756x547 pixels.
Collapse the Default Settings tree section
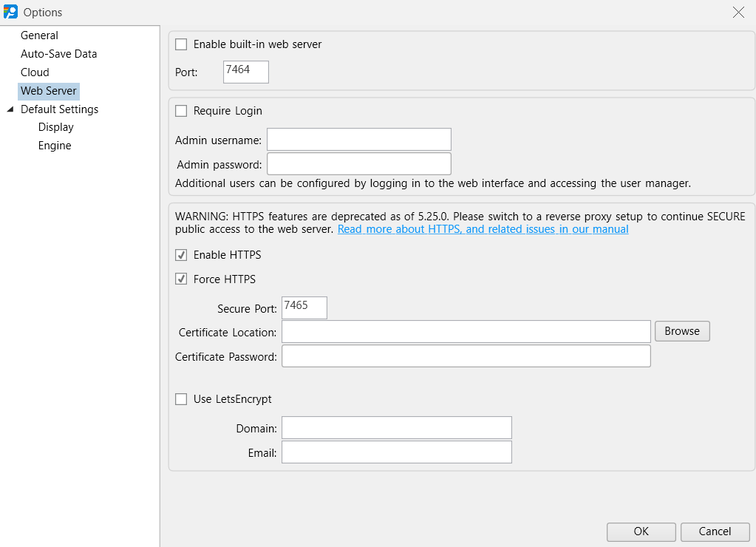coord(10,109)
